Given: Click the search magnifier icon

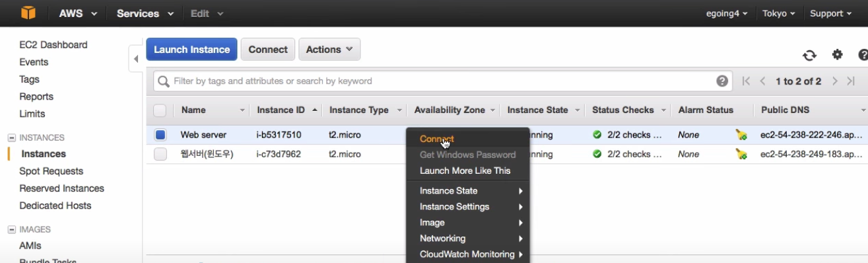Looking at the screenshot, I should point(163,81).
